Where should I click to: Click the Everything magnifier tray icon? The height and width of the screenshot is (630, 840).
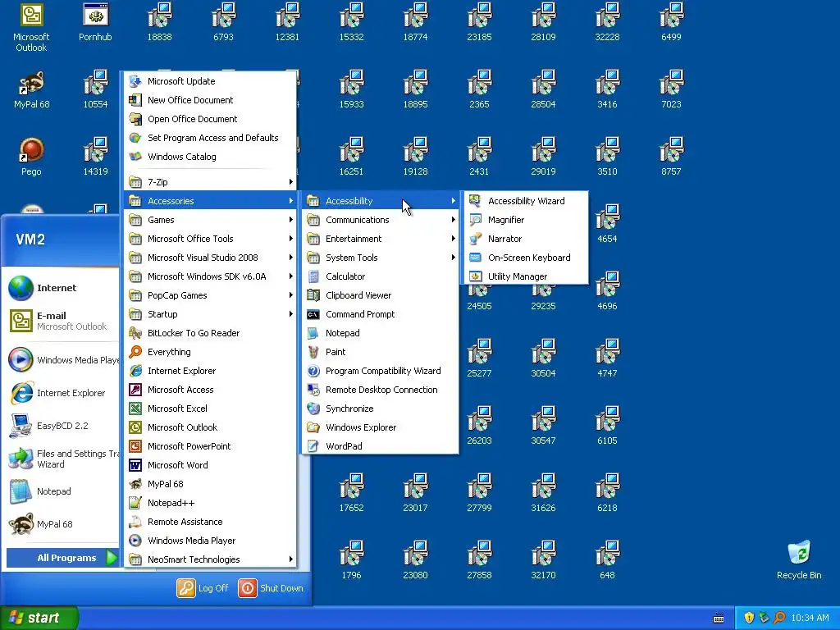779,618
